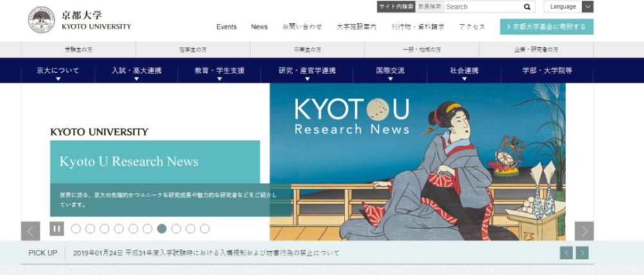This screenshot has height=275, width=644.
Task: Select the second slide indicator dot
Action: click(x=90, y=229)
